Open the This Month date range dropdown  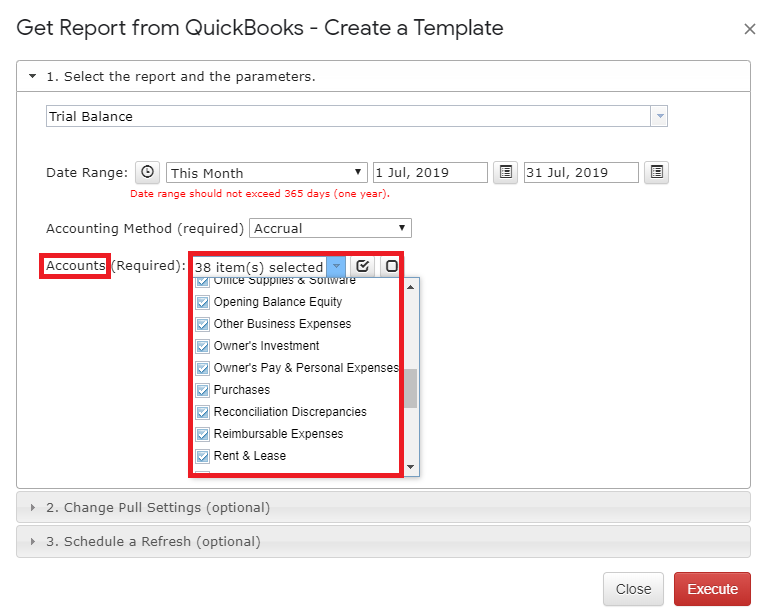tap(359, 173)
